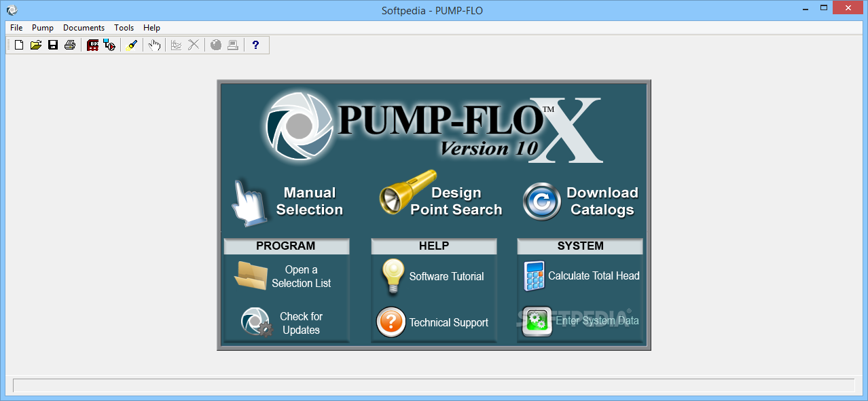Click the green gears System Data icon
Image resolution: width=868 pixels, height=401 pixels.
(537, 322)
